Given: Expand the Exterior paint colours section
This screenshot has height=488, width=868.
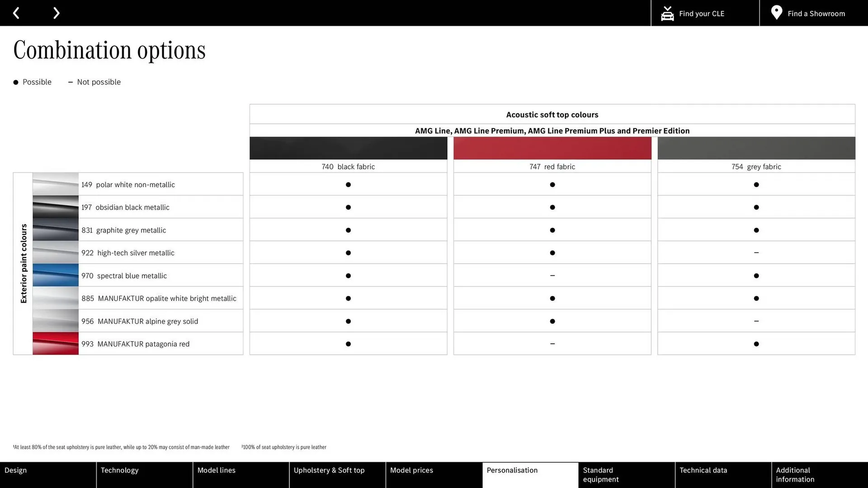Looking at the screenshot, I should [24, 262].
